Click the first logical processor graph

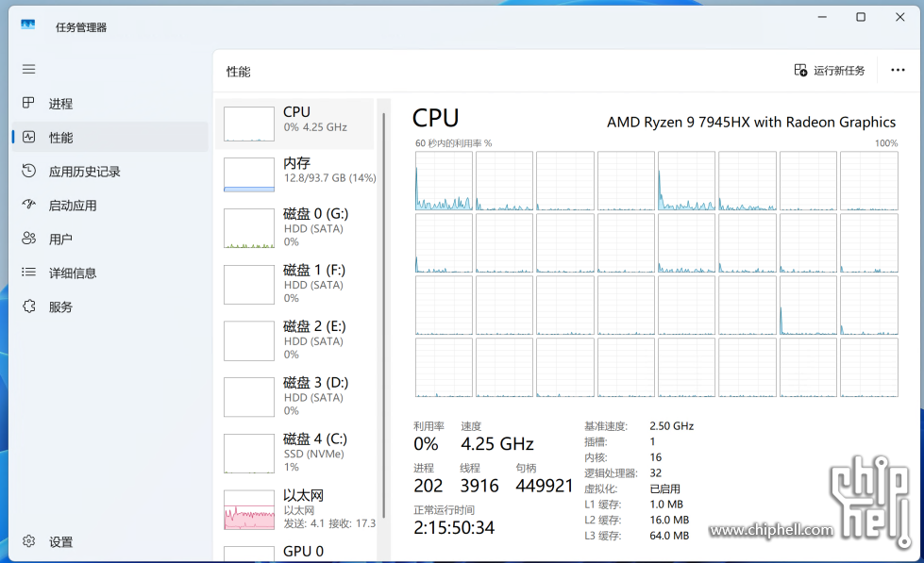coord(444,181)
